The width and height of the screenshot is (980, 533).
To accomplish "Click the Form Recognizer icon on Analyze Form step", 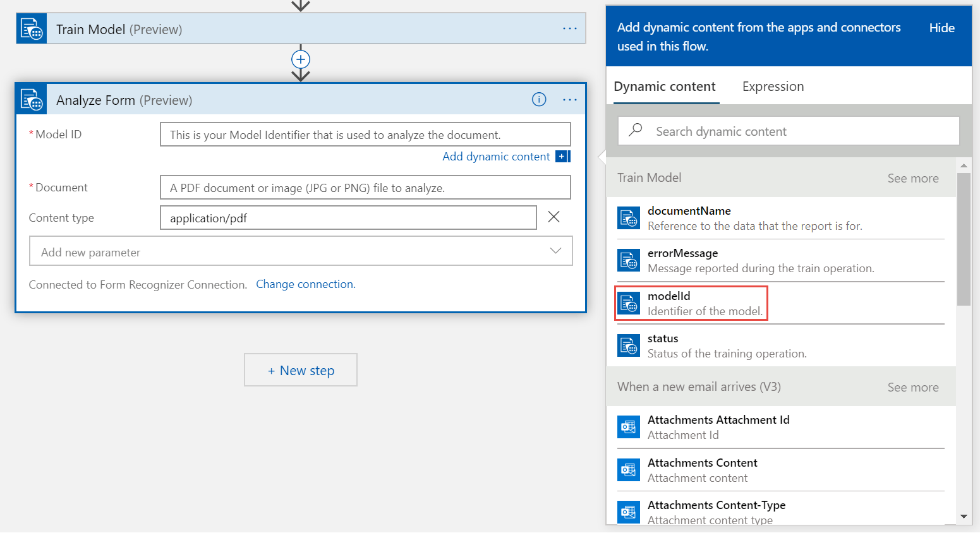I will pyautogui.click(x=31, y=99).
